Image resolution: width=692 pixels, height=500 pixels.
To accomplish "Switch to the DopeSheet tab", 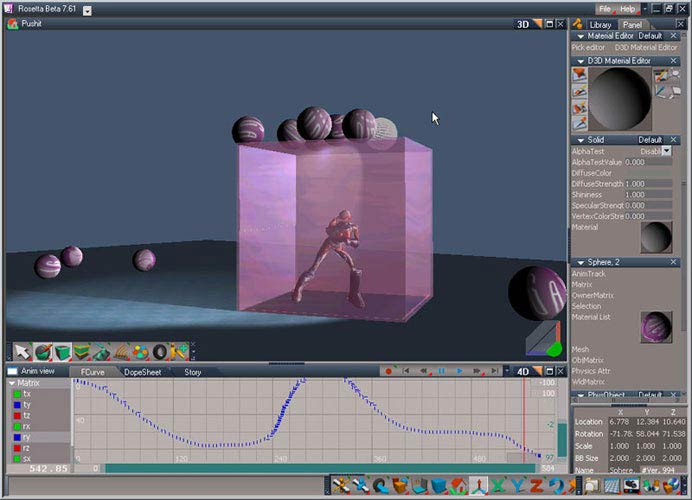I will point(143,372).
